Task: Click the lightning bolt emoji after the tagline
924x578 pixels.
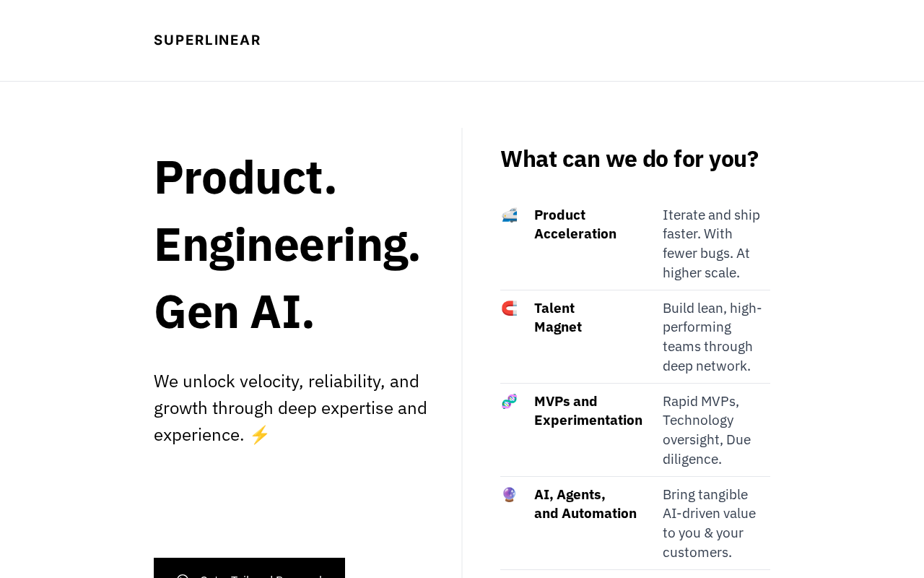Action: click(x=260, y=435)
